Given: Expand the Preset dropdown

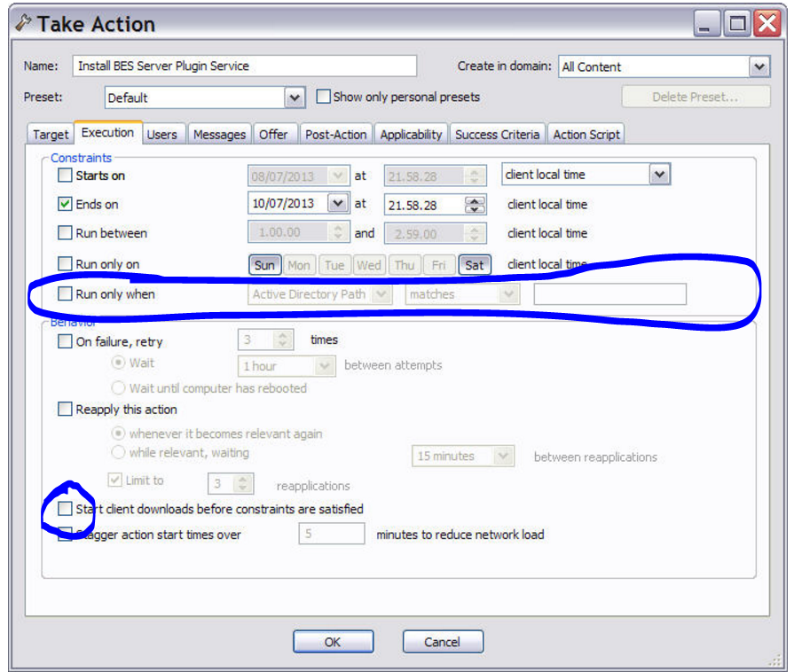Looking at the screenshot, I should [295, 98].
